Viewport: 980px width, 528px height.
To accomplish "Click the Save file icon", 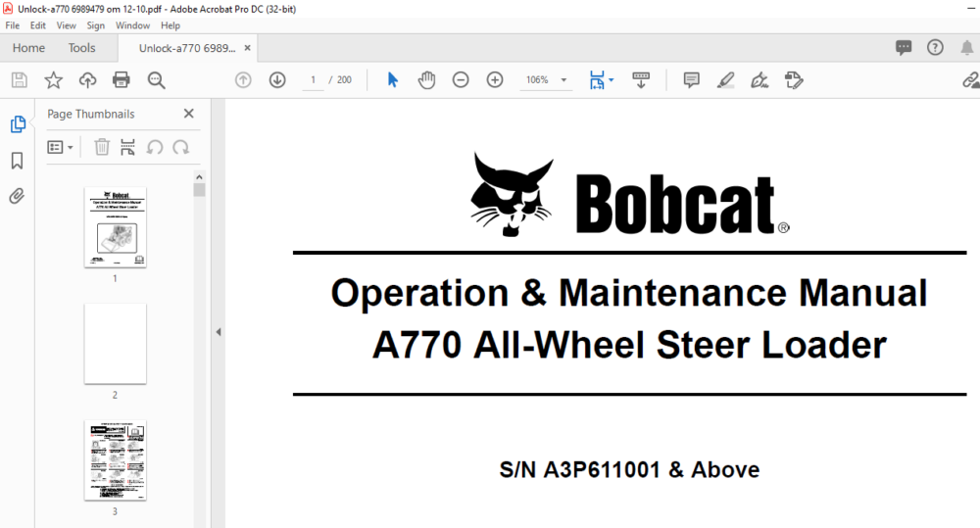I will point(20,80).
